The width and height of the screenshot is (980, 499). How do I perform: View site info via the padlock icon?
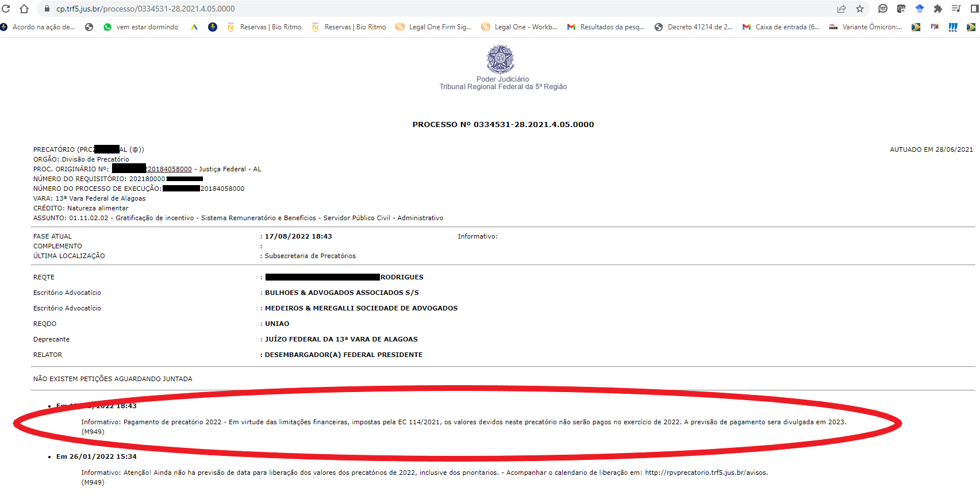click(47, 9)
